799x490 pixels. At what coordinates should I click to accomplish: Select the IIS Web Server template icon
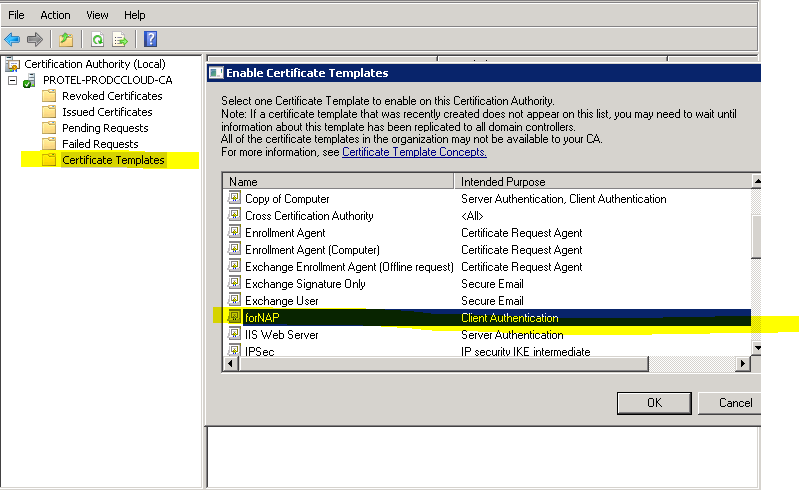(x=234, y=335)
